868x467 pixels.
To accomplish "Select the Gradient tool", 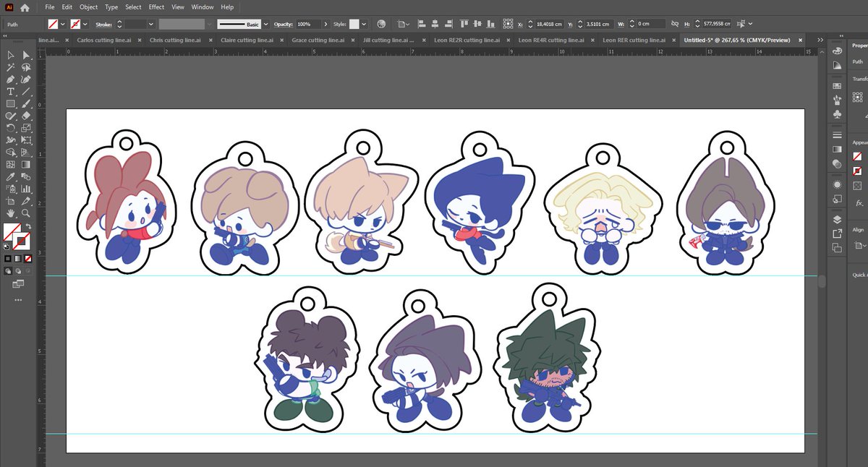I will [x=26, y=165].
